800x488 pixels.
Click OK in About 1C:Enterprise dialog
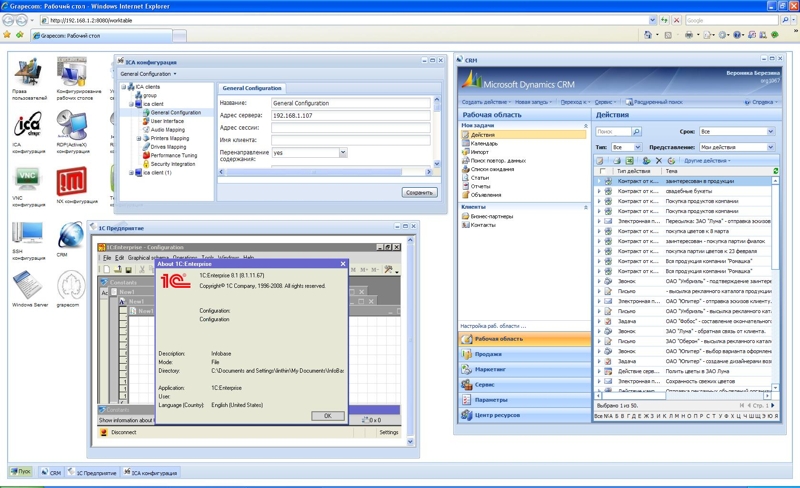pos(328,416)
